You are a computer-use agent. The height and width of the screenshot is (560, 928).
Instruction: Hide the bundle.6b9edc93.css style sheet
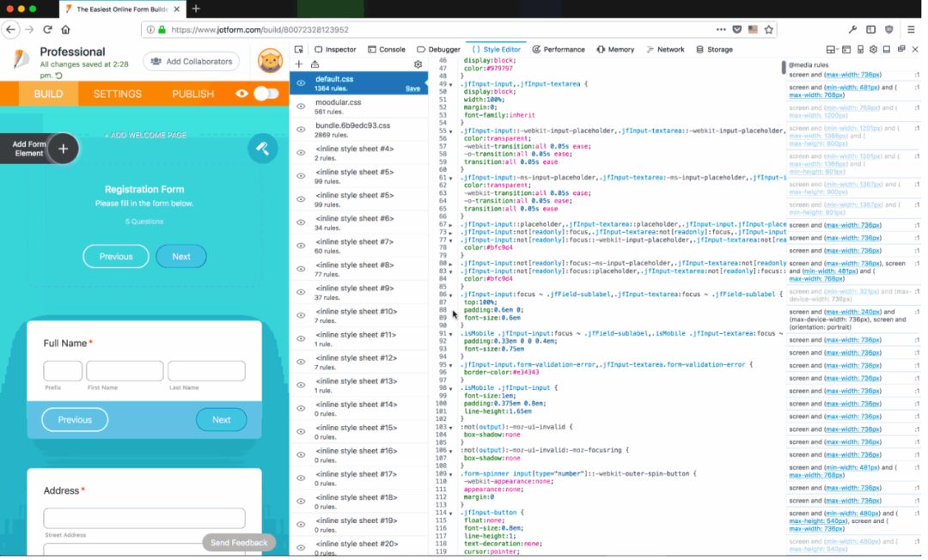pyautogui.click(x=301, y=130)
